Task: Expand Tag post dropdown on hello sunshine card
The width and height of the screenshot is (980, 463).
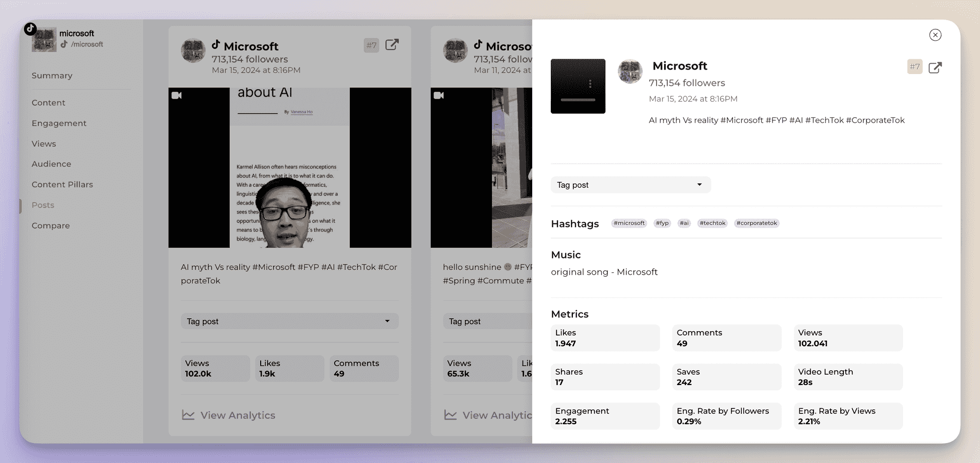Action: (488, 321)
